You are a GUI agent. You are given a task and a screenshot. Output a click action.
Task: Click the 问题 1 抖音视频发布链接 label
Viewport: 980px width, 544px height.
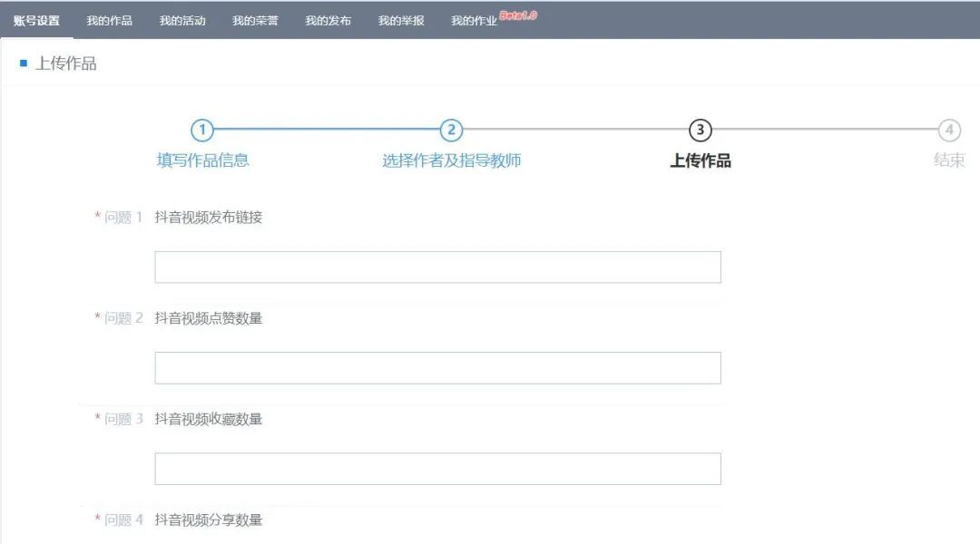point(178,218)
